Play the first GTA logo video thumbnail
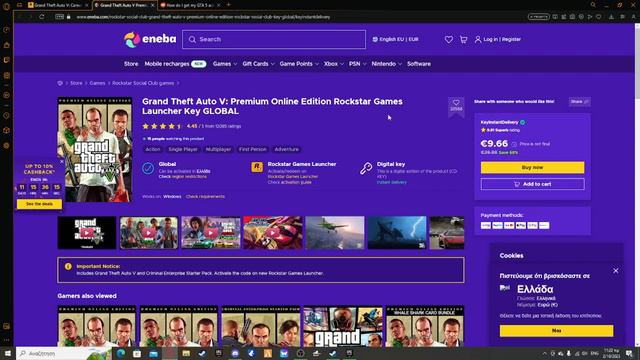The height and width of the screenshot is (360, 640). tap(87, 233)
